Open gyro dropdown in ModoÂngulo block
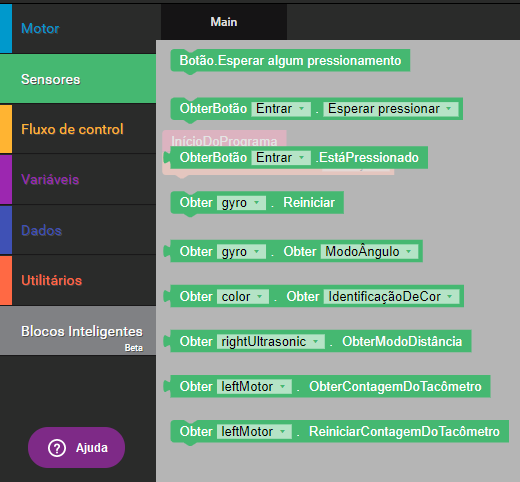The height and width of the screenshot is (482, 520). point(241,252)
